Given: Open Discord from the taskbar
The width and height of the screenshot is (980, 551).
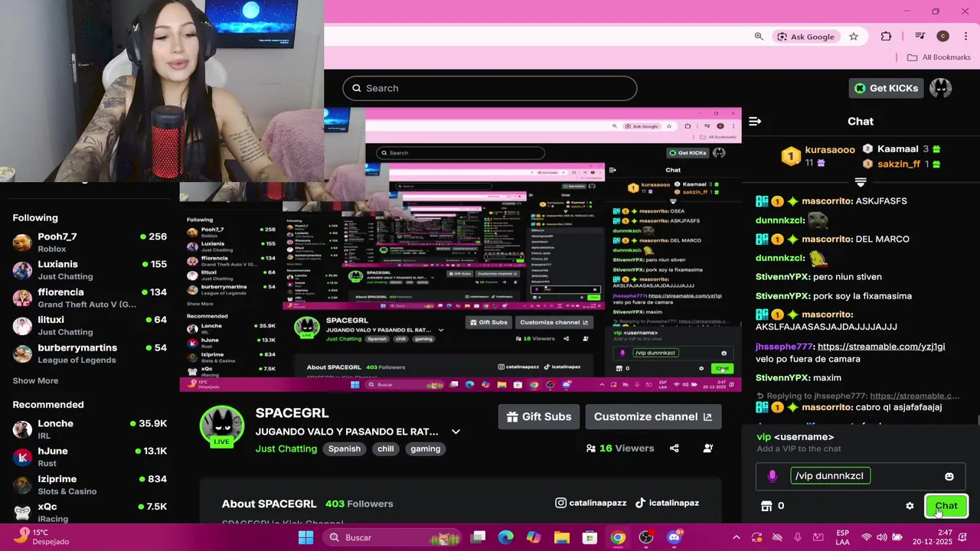Looking at the screenshot, I should [x=674, y=537].
